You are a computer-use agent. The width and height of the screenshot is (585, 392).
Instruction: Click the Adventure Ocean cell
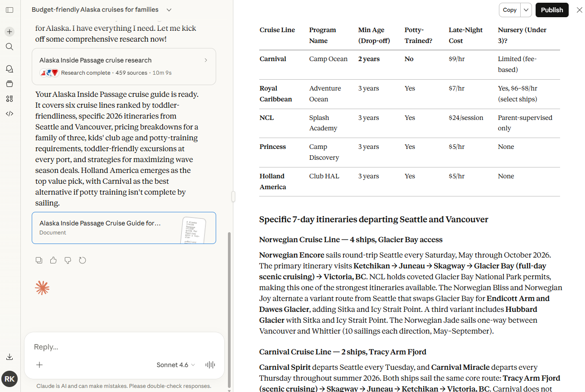coord(325,94)
